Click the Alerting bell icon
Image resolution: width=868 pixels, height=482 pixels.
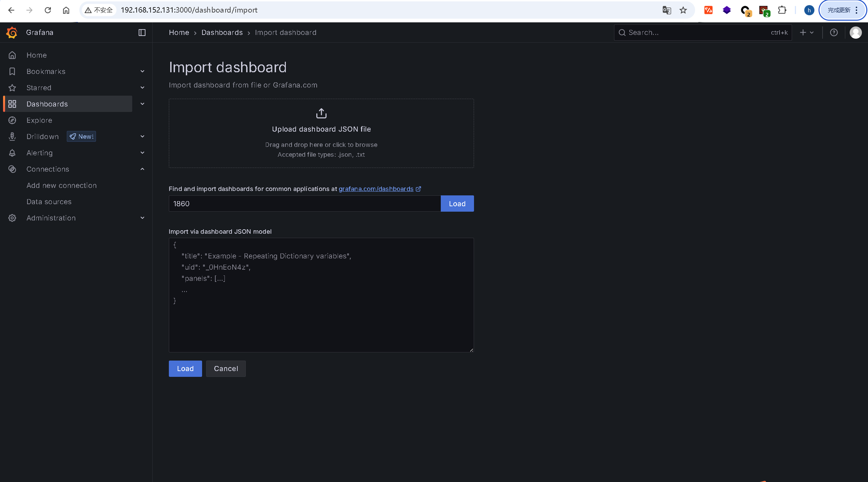coord(12,153)
